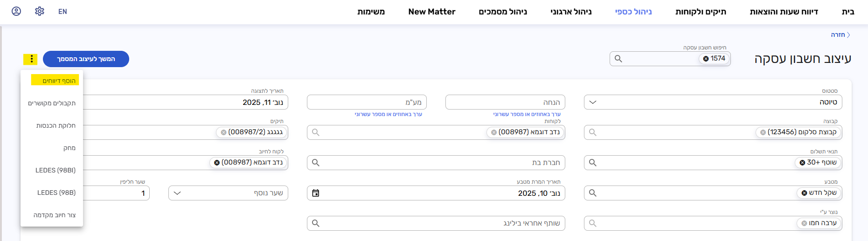Expand the שער נוסף dropdown
The width and height of the screenshot is (868, 241).
(177, 193)
